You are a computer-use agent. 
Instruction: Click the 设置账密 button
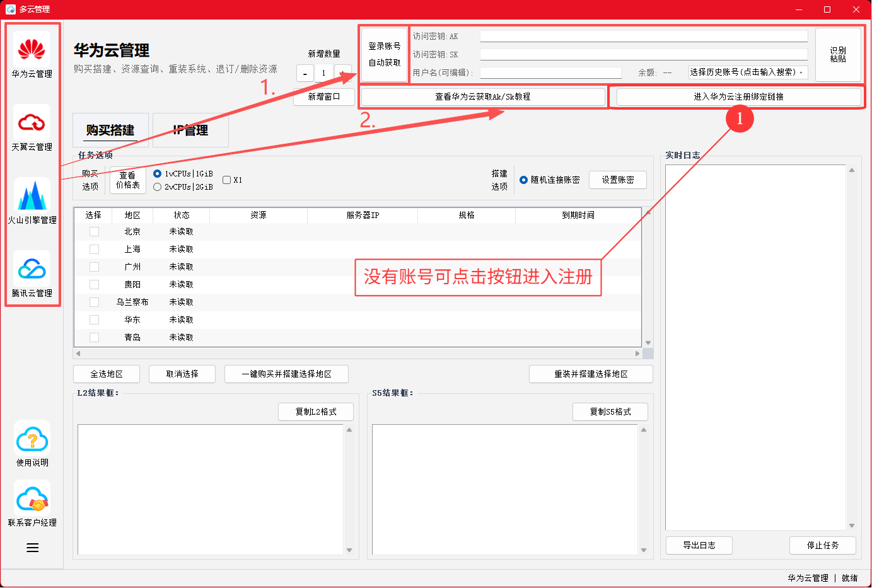(618, 180)
